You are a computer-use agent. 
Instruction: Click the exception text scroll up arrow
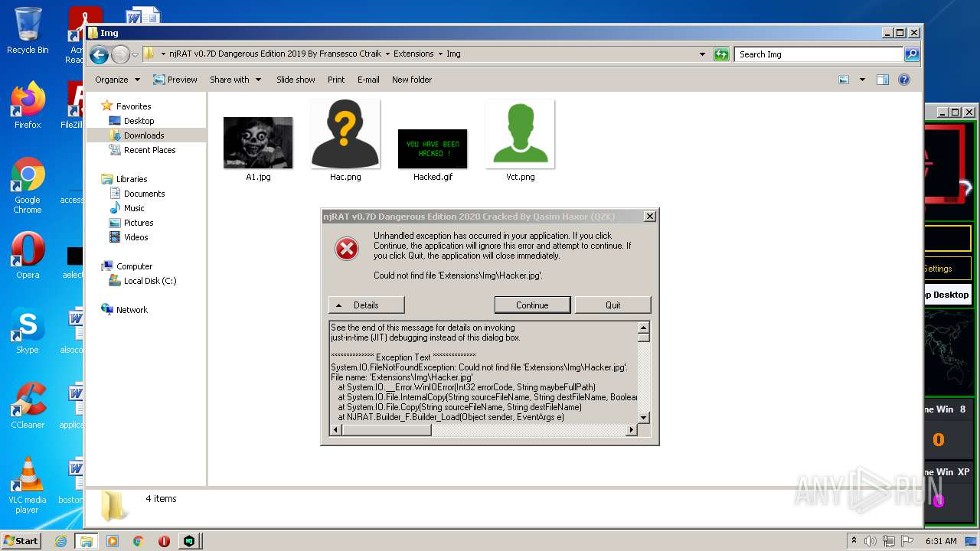click(644, 328)
